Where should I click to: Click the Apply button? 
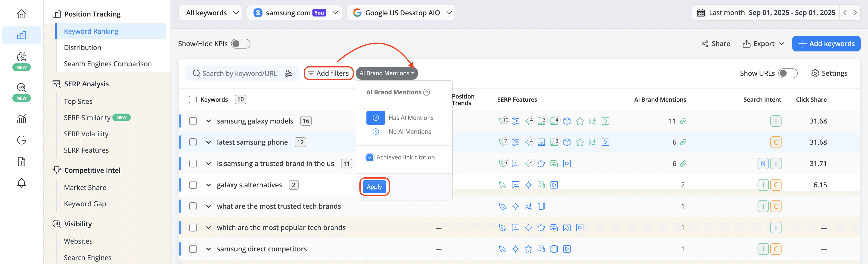374,187
